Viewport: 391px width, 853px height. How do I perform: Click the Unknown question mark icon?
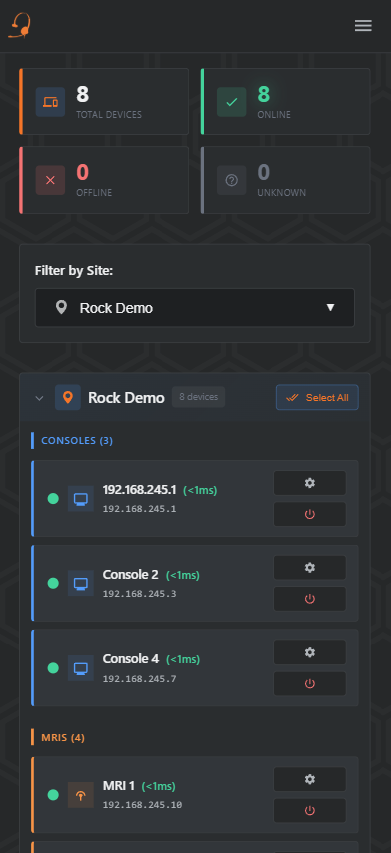tap(232, 180)
